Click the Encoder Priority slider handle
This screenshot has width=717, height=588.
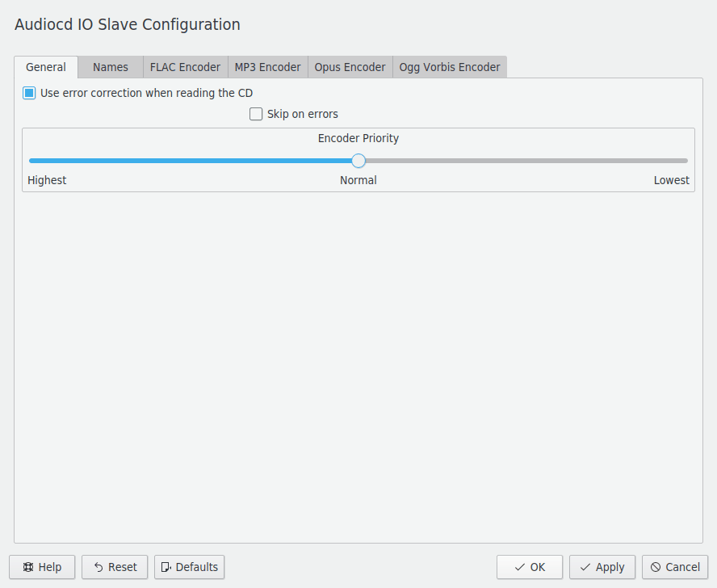coord(358,161)
